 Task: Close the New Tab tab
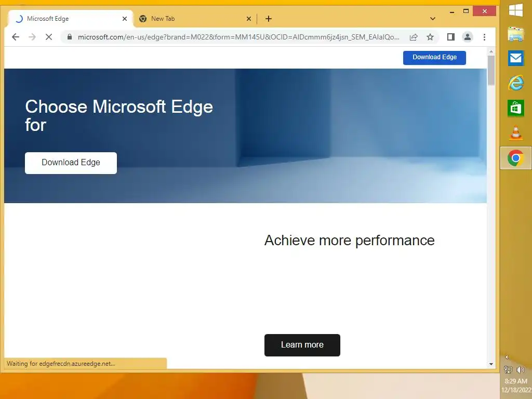click(x=249, y=19)
